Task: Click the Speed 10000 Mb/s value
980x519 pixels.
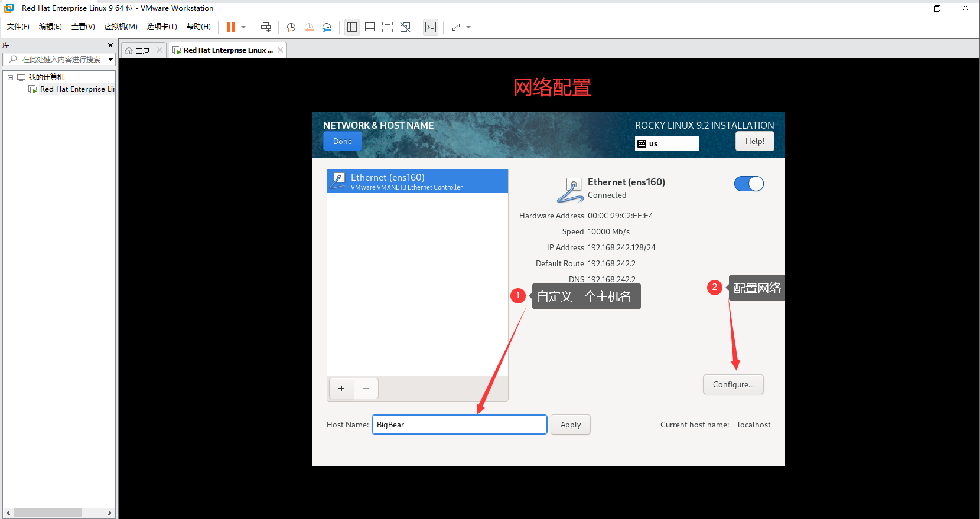Action: [608, 231]
